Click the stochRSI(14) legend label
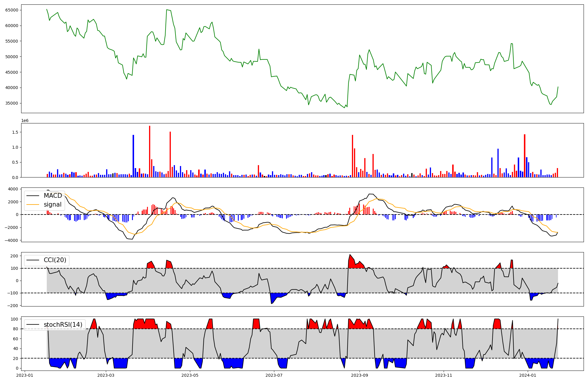The height and width of the screenshot is (382, 588). [x=63, y=325]
